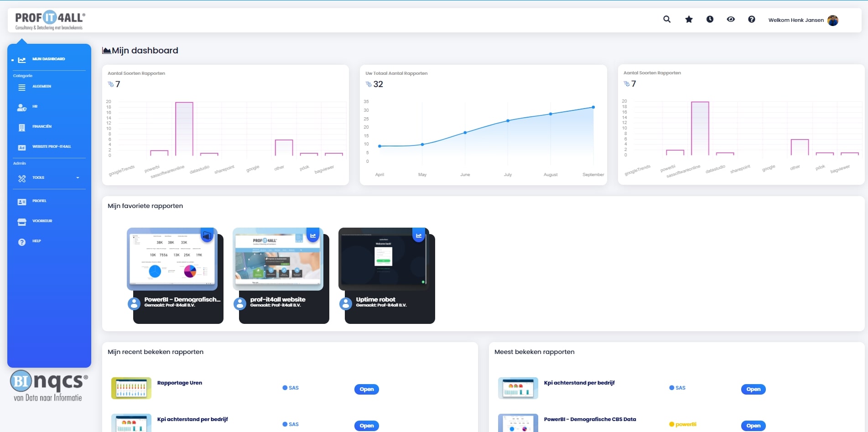Open the prof-it4all website favorite thumbnail
Viewport: 868px width, 432px height.
click(277, 259)
